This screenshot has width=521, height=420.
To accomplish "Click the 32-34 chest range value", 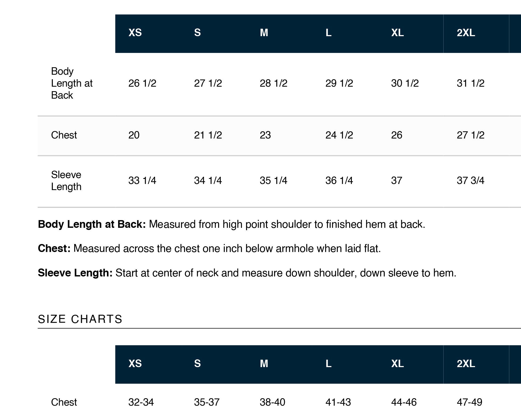I will [141, 402].
